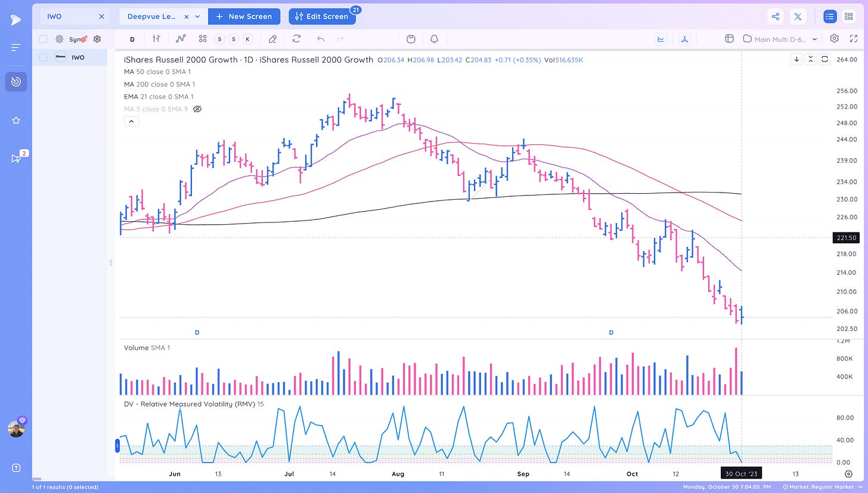Open the help question mark icon
868x493 pixels.
tap(15, 467)
